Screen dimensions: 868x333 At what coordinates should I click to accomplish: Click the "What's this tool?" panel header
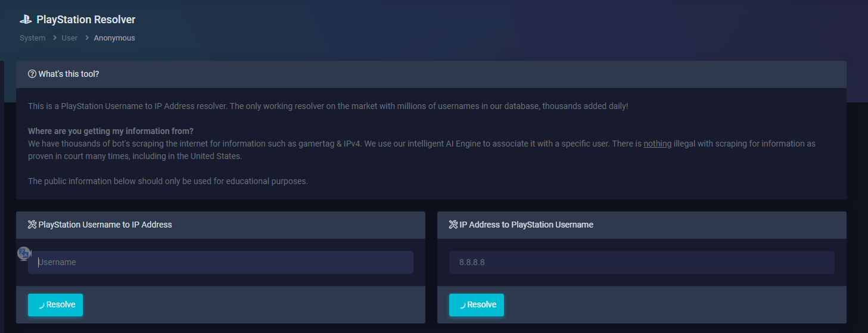pyautogui.click(x=69, y=74)
